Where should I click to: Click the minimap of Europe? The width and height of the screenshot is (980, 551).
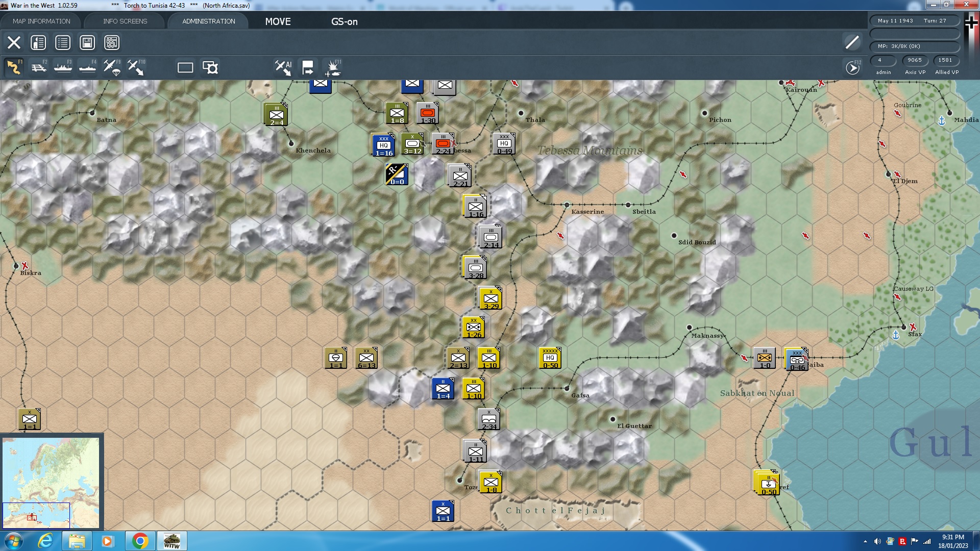51,482
